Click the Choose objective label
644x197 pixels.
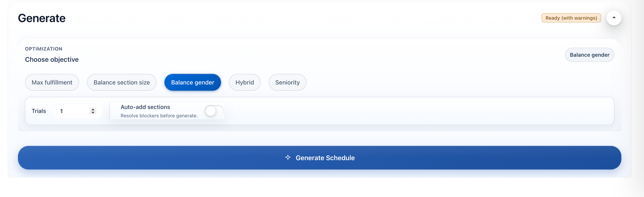(x=51, y=59)
